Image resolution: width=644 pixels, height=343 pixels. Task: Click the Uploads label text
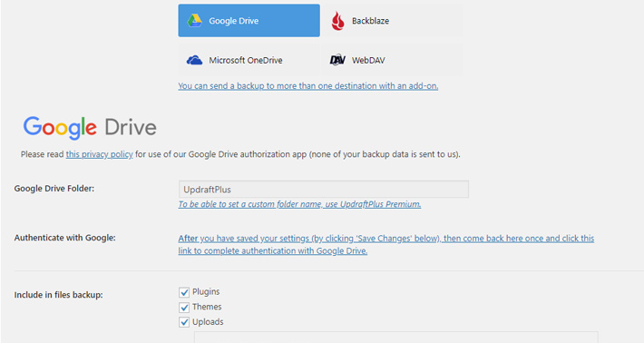click(x=208, y=321)
